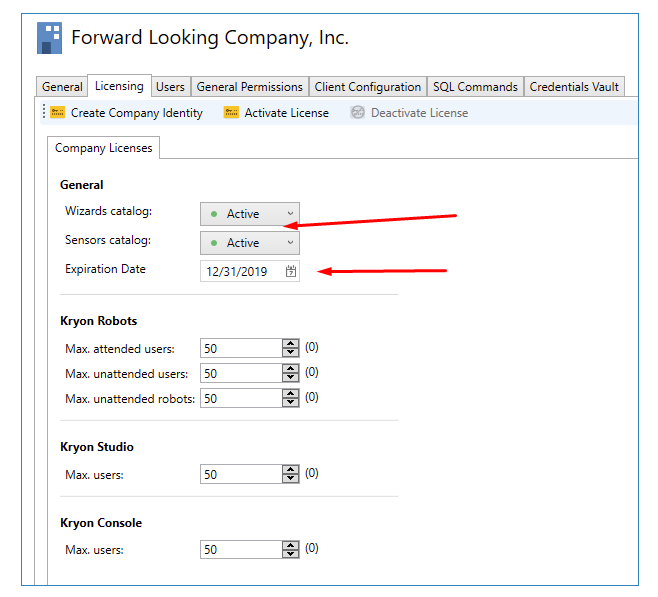Select the Company Licenses sub-tab

(104, 148)
